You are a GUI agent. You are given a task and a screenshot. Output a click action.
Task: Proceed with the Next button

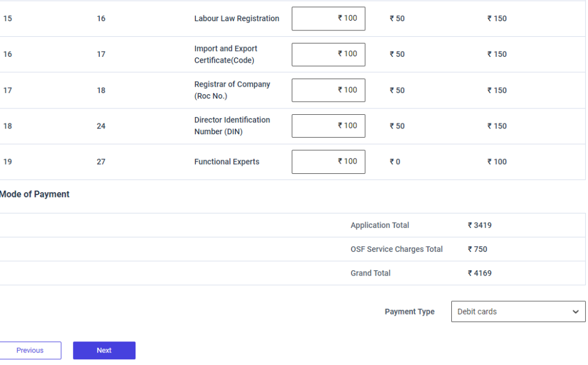(x=104, y=351)
